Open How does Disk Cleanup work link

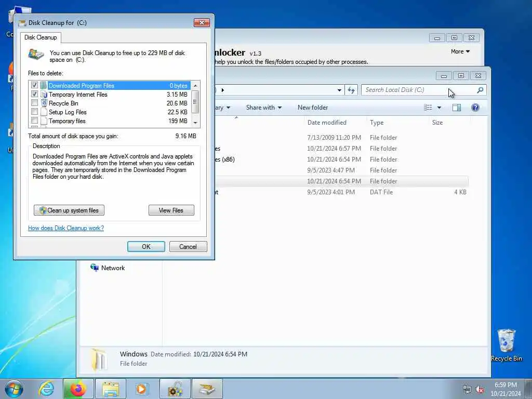point(66,228)
